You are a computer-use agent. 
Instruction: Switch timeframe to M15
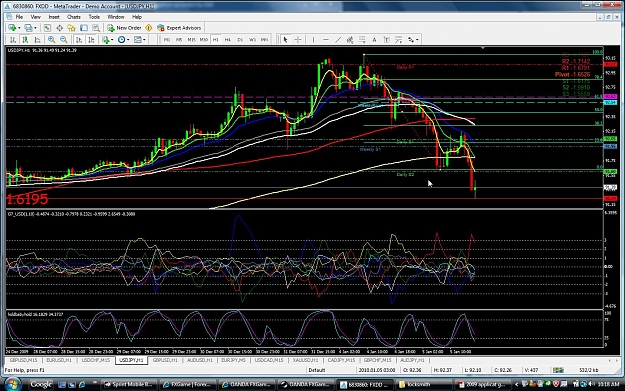click(191, 39)
